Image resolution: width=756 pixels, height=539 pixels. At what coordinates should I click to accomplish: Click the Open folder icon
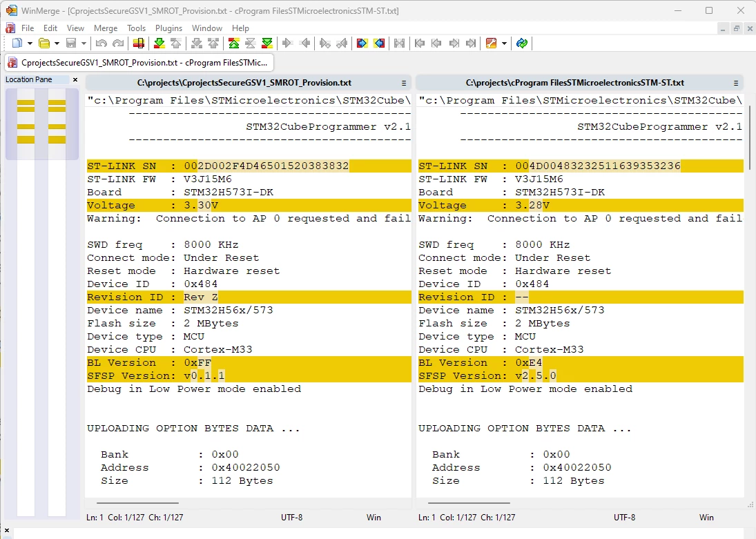[44, 43]
